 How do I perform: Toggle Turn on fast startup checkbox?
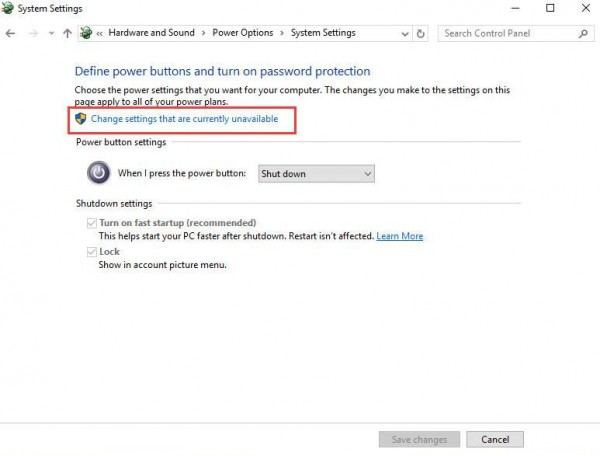91,223
